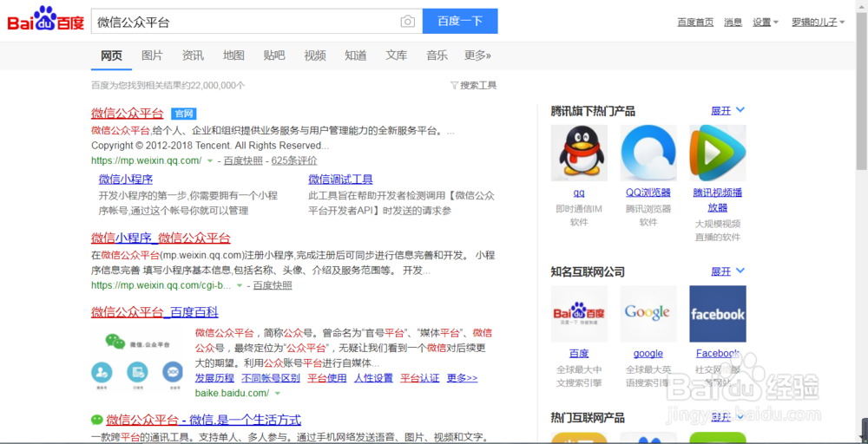Click the 百度一下 search button
868x444 pixels.
click(x=460, y=22)
